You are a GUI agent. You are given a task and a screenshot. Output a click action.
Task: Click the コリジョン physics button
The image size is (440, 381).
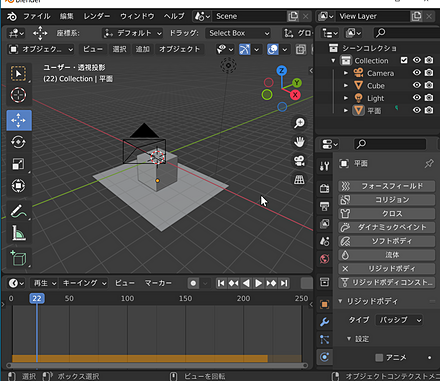[387, 200]
